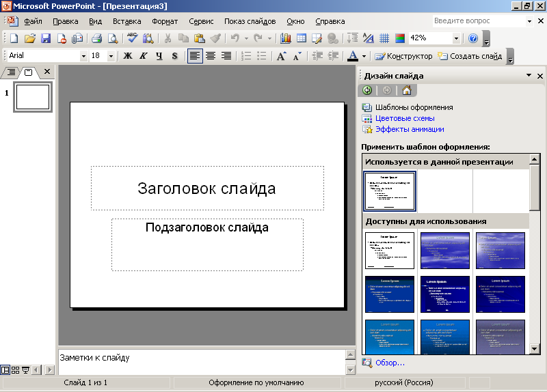Viewport: 547px width, 392px height.
Task: Redo the last undone action
Action: [258, 38]
